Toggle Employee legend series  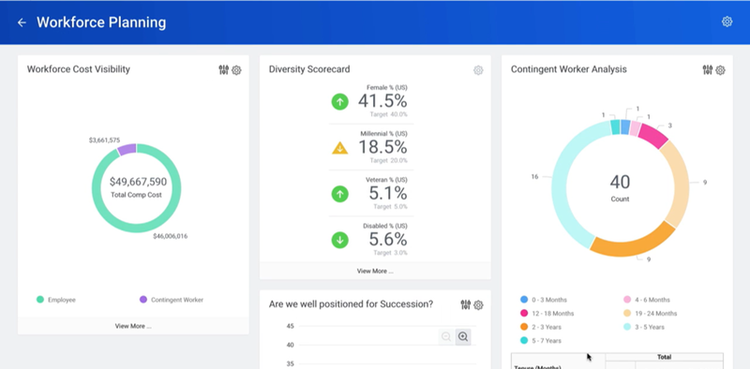[56, 300]
